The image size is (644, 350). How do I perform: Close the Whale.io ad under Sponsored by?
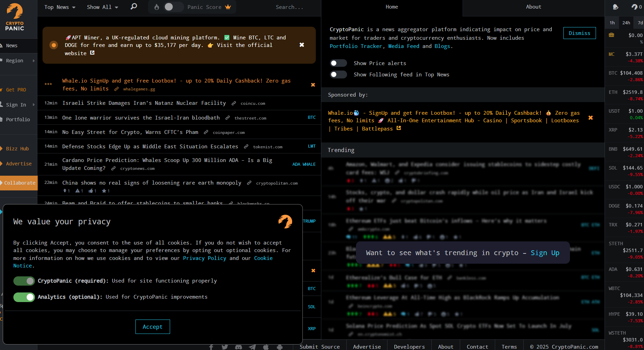591,117
